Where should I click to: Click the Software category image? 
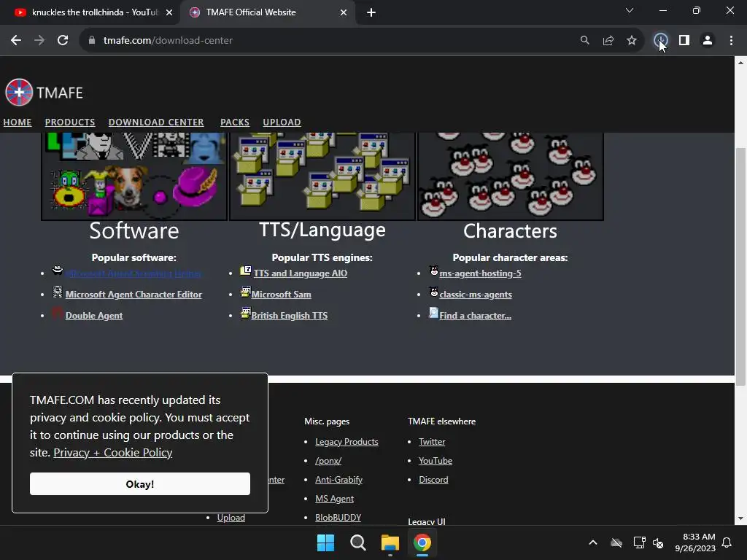click(134, 176)
